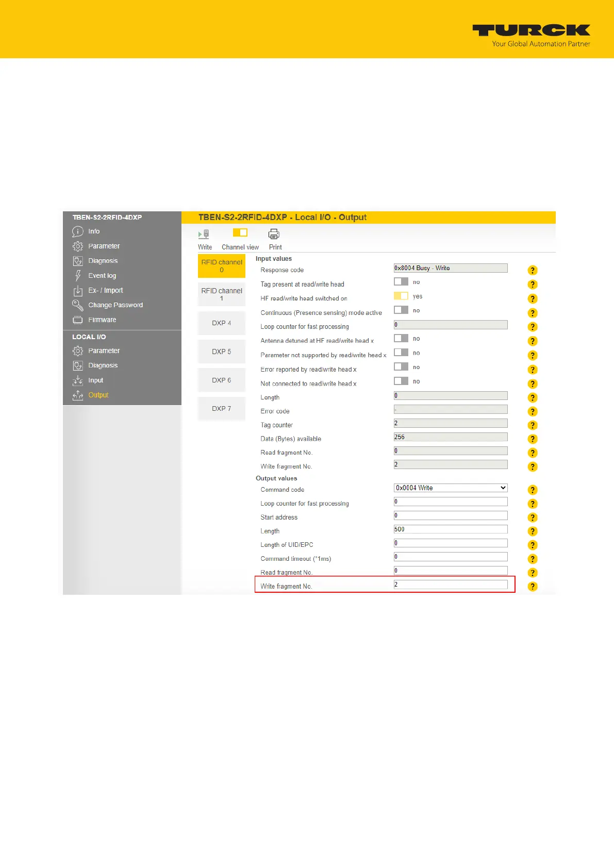
Task: Click the Command timeout field
Action: pyautogui.click(x=451, y=557)
